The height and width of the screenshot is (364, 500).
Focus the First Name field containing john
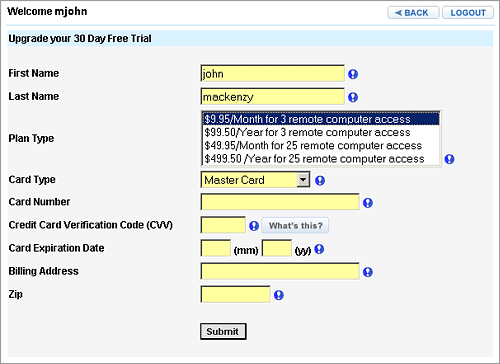[x=272, y=73]
